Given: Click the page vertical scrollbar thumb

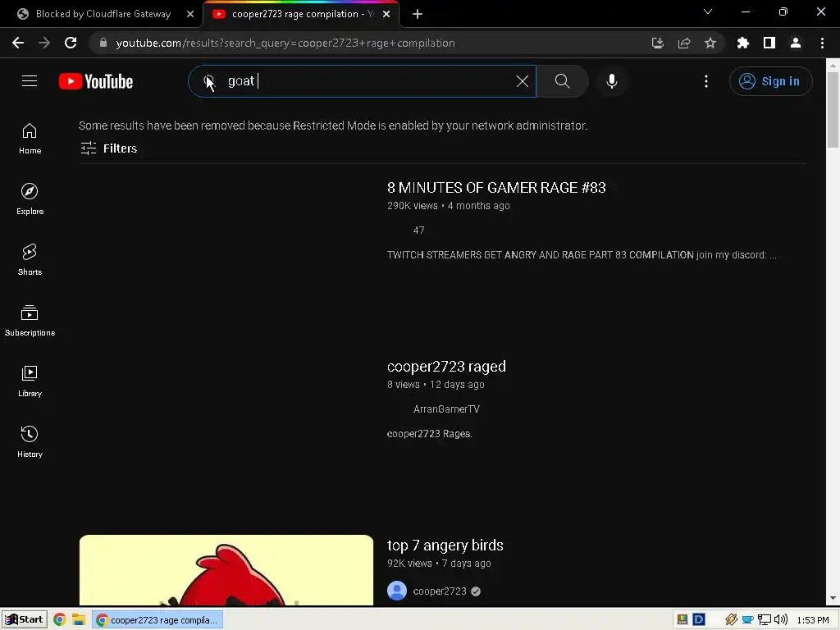Looking at the screenshot, I should 833,109.
